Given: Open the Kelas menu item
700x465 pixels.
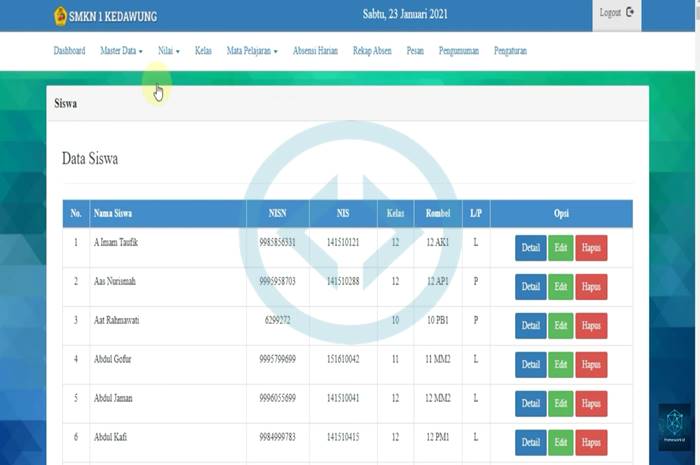Looking at the screenshot, I should click(x=203, y=51).
